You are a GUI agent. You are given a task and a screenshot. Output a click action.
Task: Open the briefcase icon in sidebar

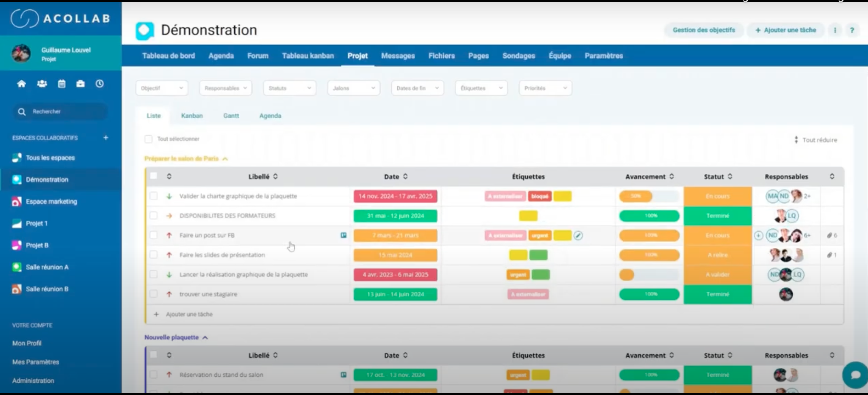coord(81,84)
